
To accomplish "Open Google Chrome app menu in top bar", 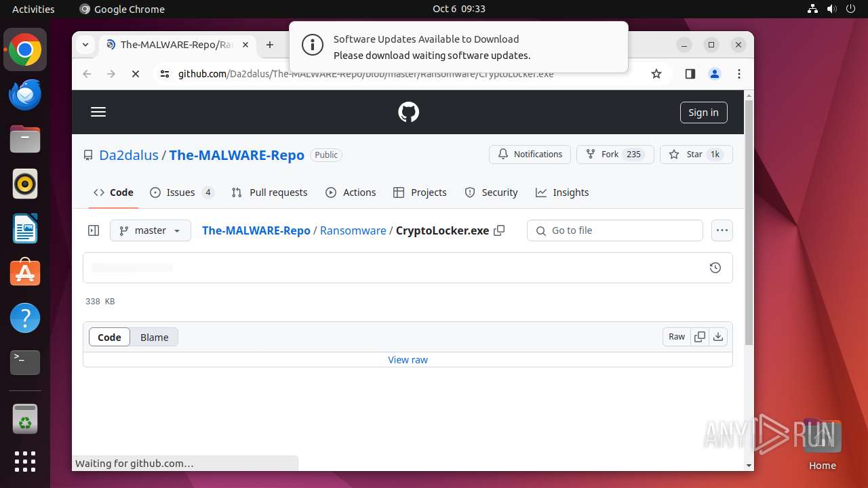I will coord(122,9).
